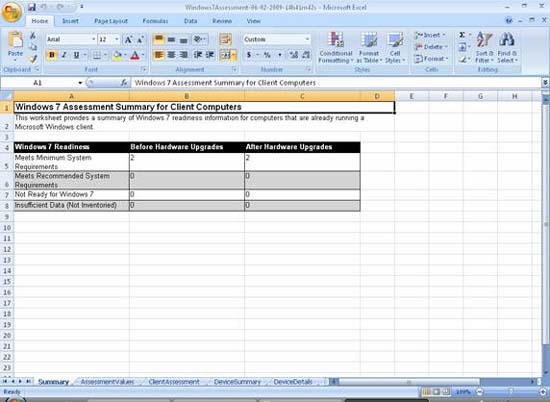Switch to the DeviceSummary sheet tab

(237, 382)
